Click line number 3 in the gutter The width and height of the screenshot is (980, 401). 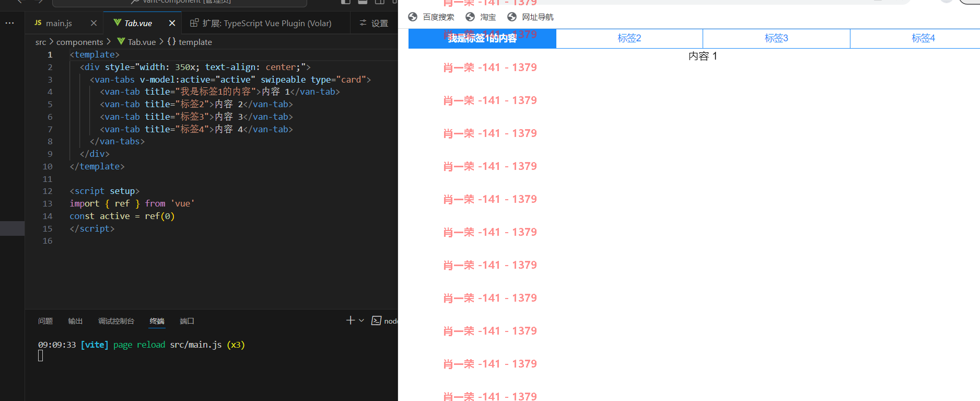(50, 79)
